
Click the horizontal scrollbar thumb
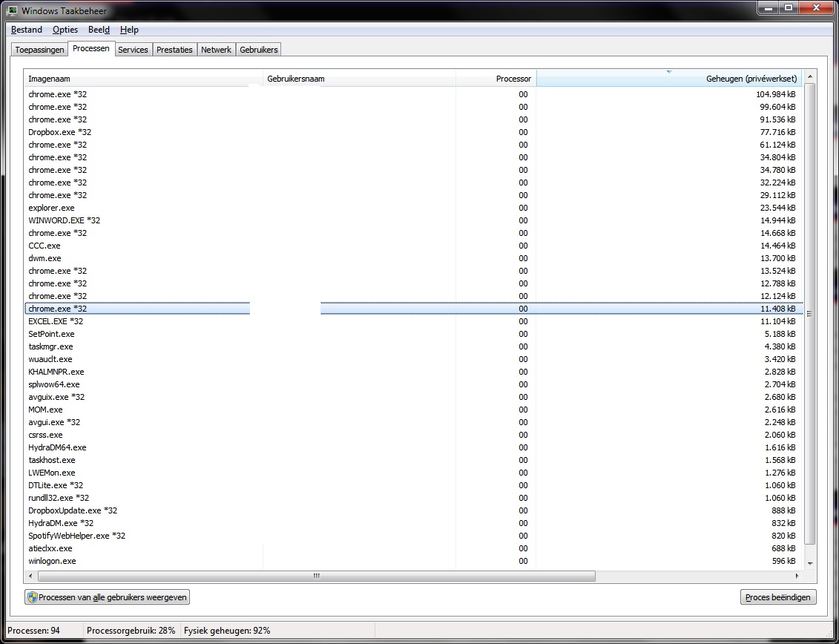tap(316, 576)
